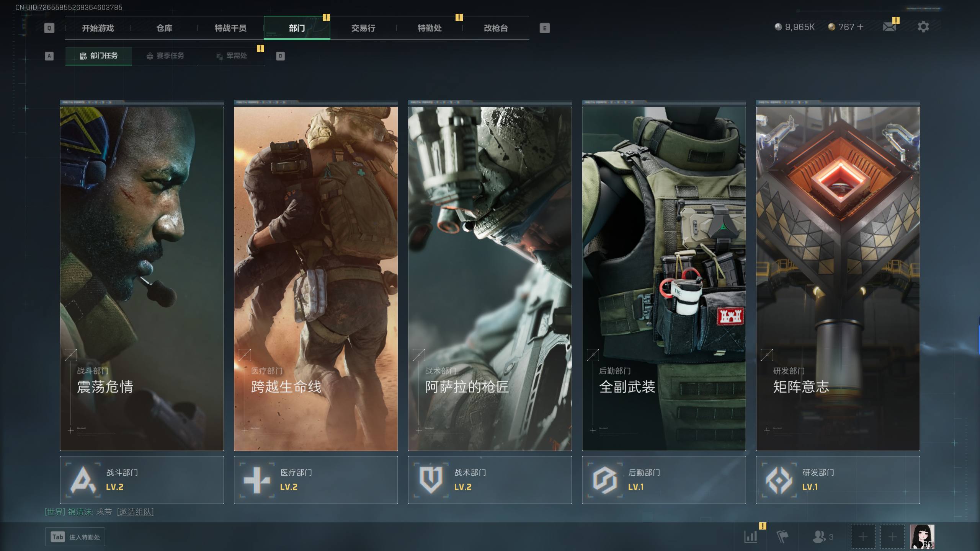Click the plus next to 767 currency
The height and width of the screenshot is (551, 980).
[x=860, y=27]
